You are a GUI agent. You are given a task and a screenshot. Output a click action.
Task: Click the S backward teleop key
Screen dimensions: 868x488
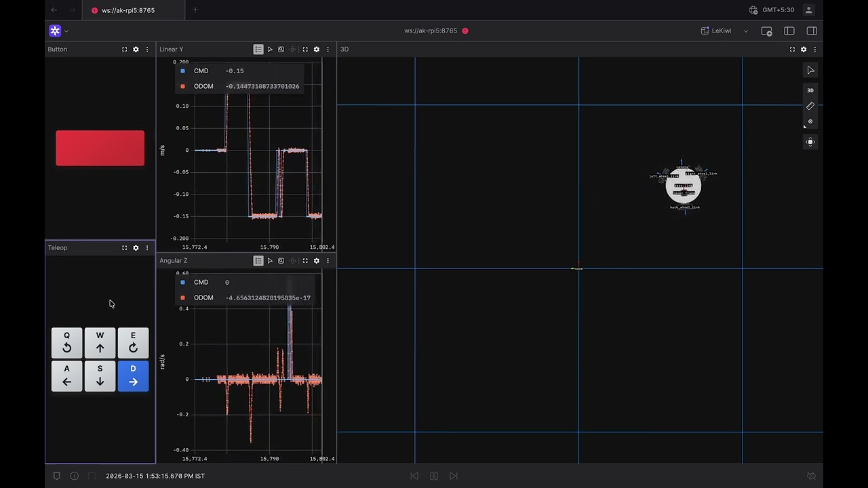[100, 376]
